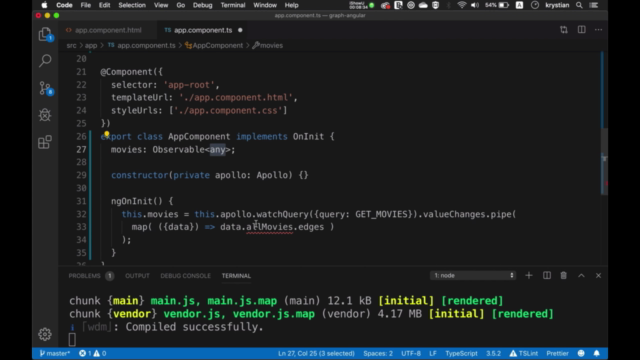The height and width of the screenshot is (360, 640).
Task: Open Wi-Fi menu in macOS menu bar
Action: 462,5
